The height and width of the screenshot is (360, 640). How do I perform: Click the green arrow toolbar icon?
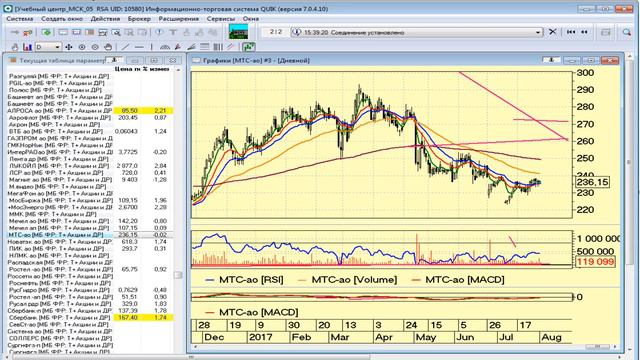tap(46, 32)
